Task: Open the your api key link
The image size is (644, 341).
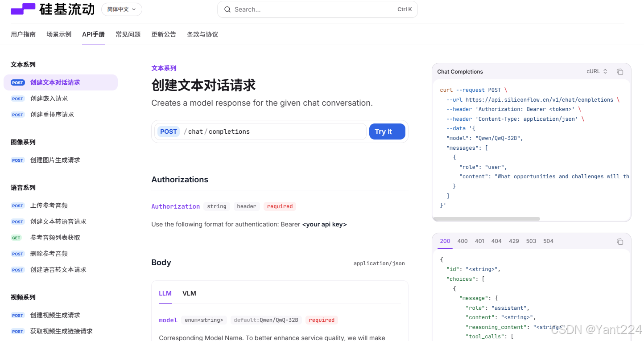Action: (x=324, y=224)
